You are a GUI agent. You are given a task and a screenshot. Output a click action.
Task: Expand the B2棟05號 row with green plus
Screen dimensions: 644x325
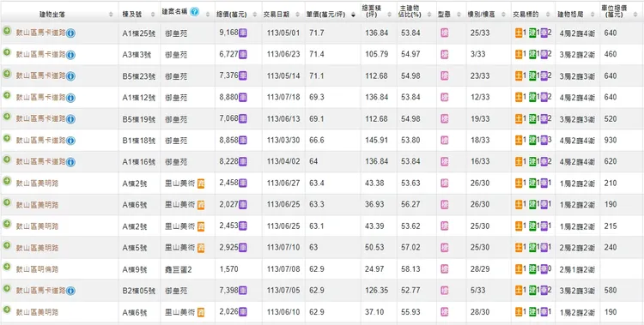pyautogui.click(x=7, y=288)
